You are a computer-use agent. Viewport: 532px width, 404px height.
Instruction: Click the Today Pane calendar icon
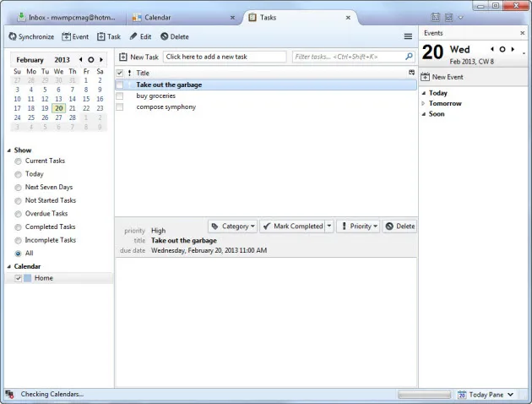tap(462, 395)
